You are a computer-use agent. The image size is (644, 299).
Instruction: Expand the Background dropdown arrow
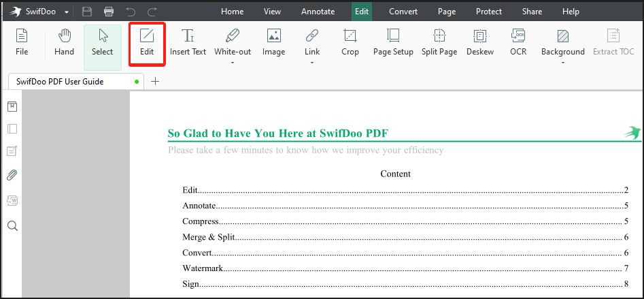click(562, 63)
